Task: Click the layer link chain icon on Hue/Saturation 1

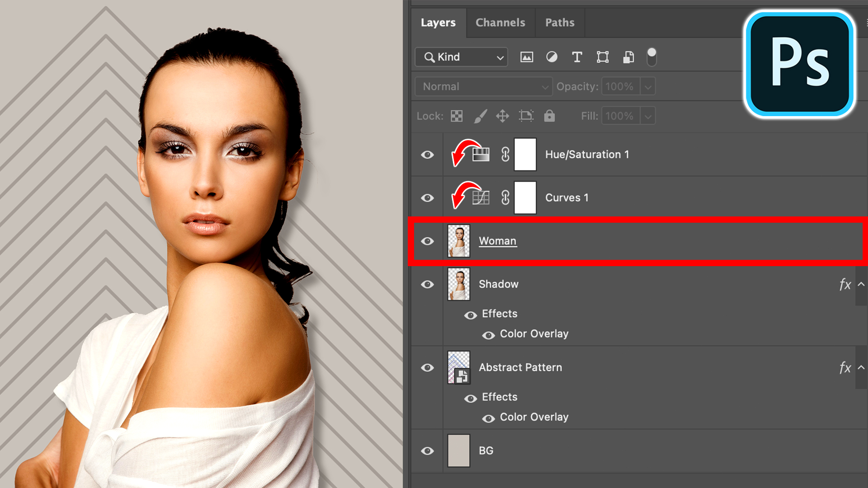Action: click(x=505, y=155)
